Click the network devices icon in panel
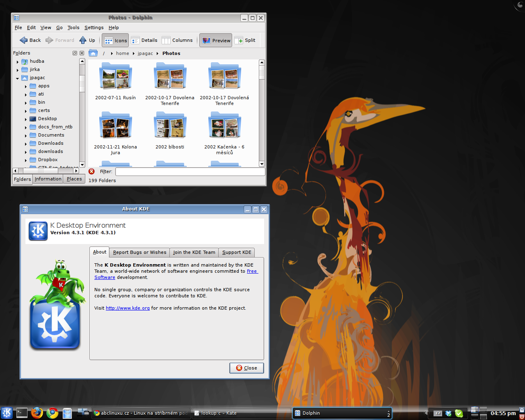The width and height of the screenshot is (525, 420). [83, 412]
